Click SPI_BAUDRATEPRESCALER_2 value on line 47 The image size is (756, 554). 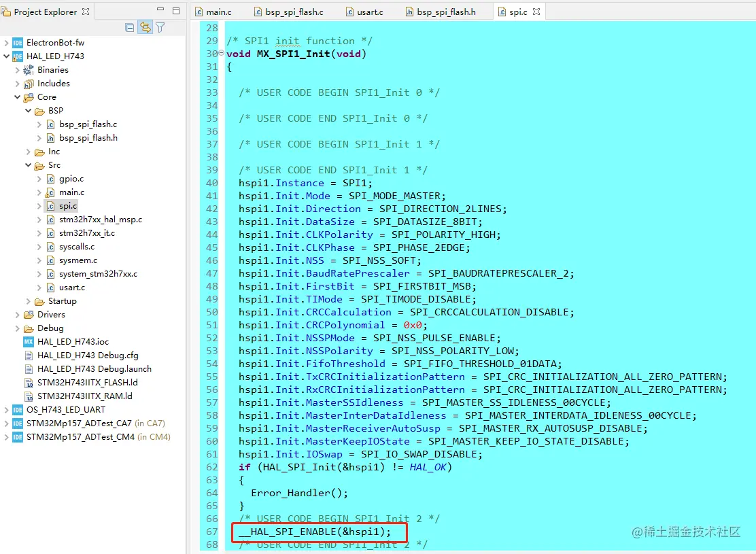coord(498,273)
